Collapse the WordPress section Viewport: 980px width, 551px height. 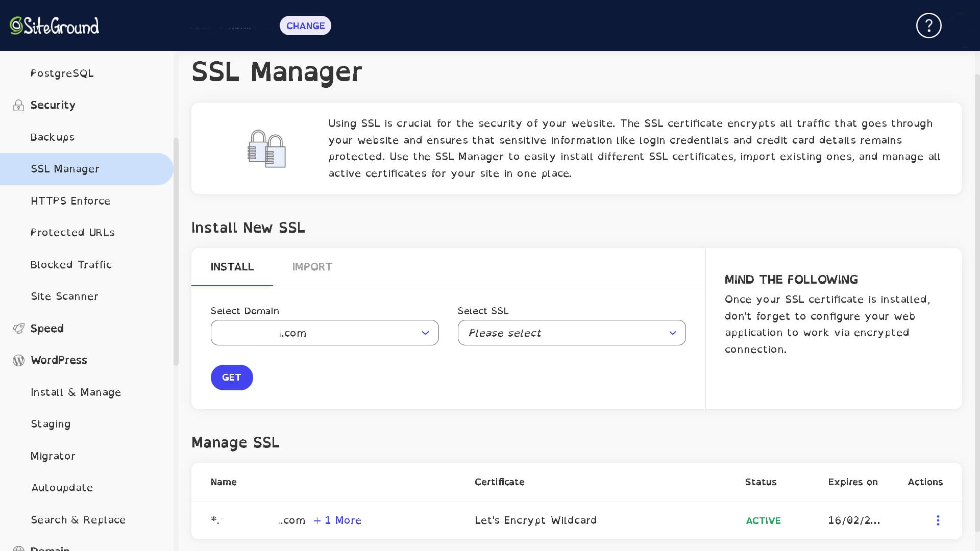59,360
